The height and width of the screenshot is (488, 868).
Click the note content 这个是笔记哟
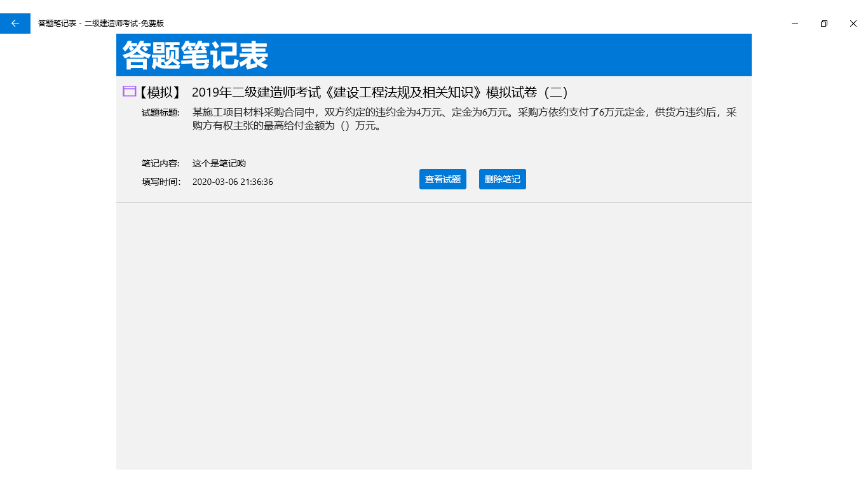click(x=219, y=164)
